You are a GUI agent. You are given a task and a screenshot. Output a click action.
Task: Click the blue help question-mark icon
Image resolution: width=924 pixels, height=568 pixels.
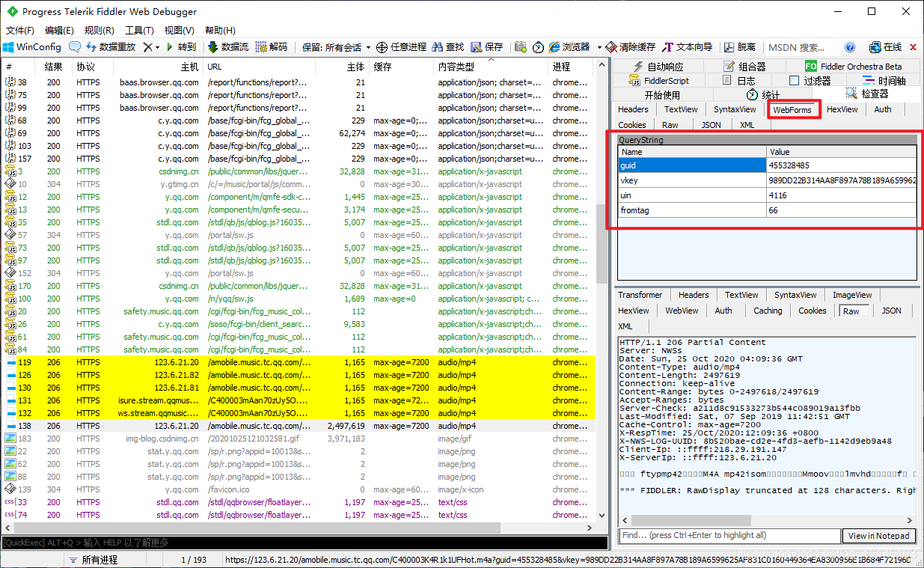850,46
